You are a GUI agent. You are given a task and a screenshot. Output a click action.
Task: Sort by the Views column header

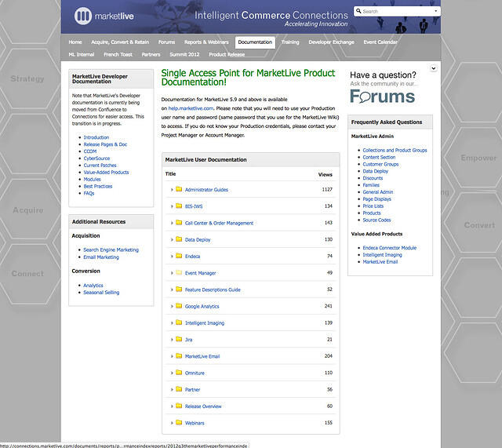click(x=326, y=174)
